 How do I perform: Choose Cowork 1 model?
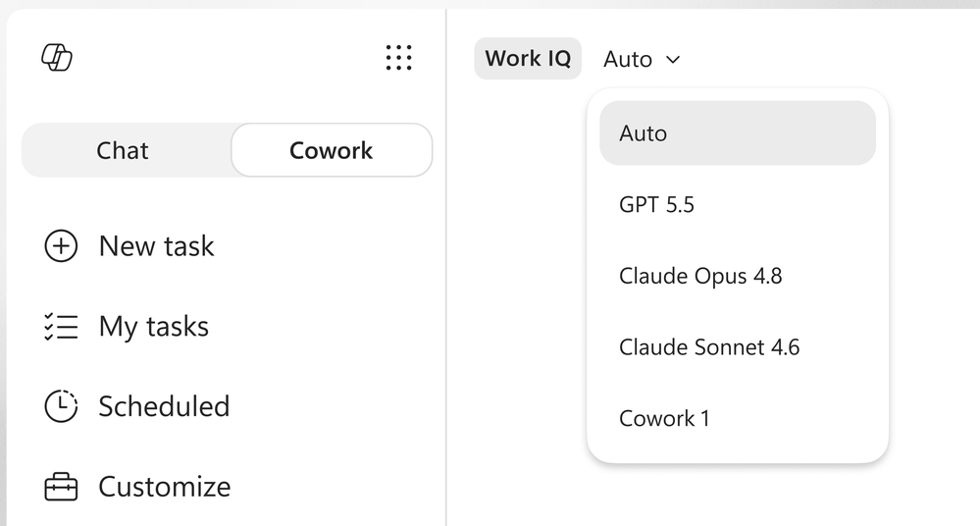click(738, 418)
